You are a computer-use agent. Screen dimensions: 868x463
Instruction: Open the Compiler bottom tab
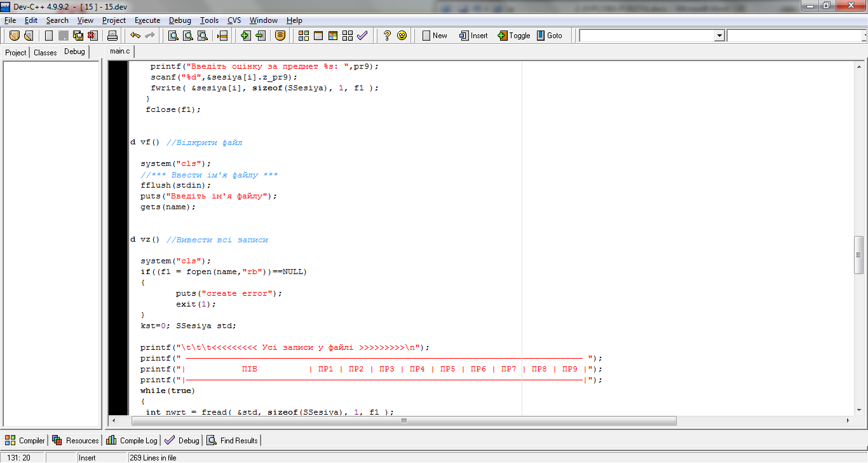(25, 440)
